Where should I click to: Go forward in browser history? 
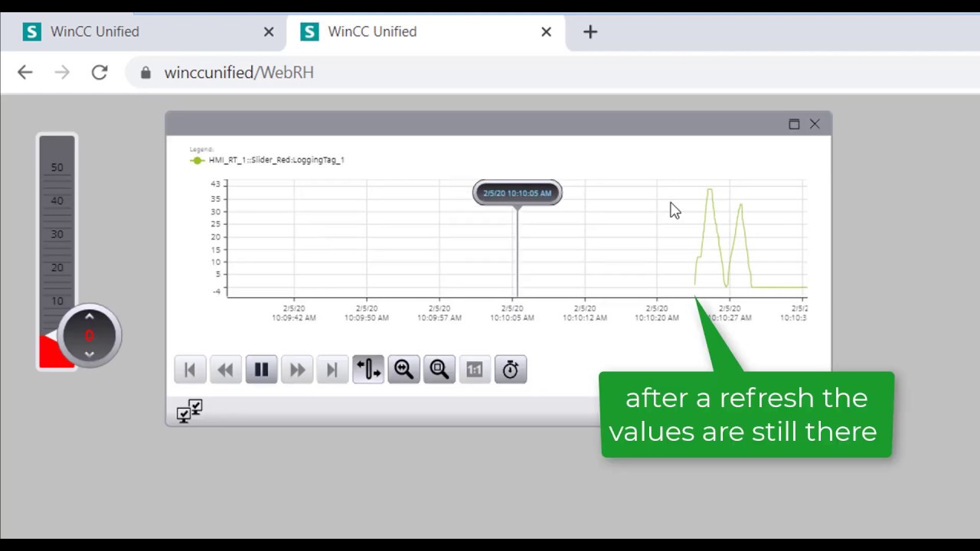62,72
